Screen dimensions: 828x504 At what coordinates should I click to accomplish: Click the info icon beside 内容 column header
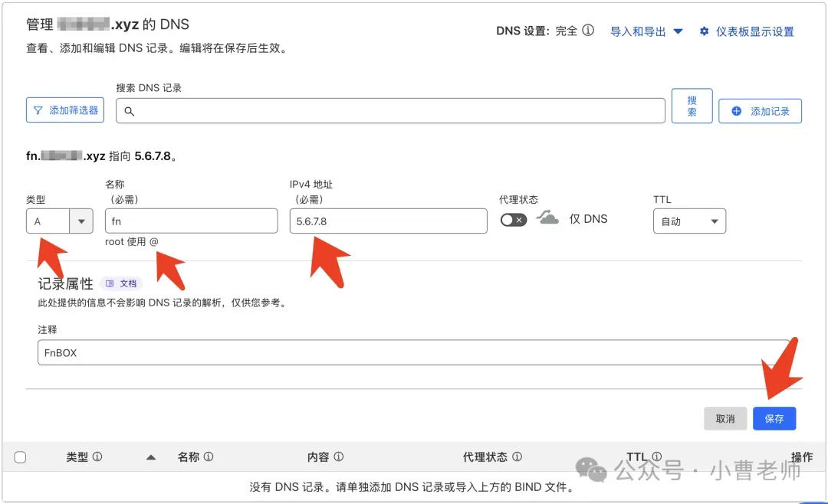(x=338, y=457)
